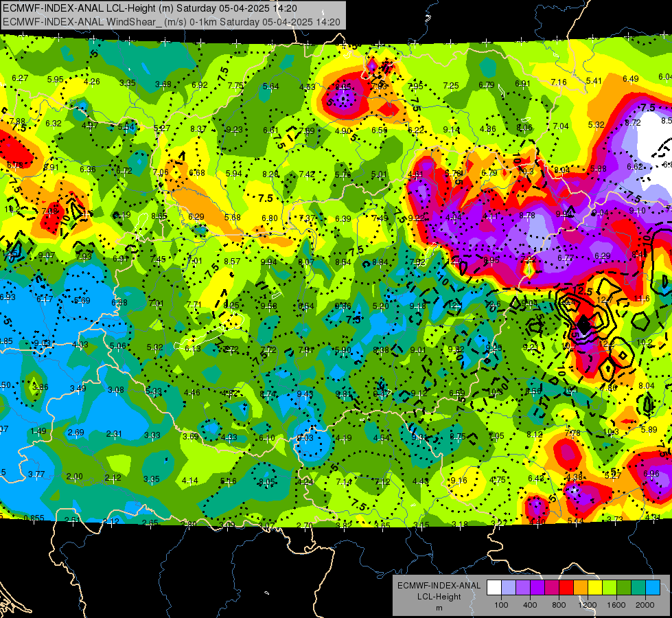The height and width of the screenshot is (618, 672).
Task: Click the wind shear value 9.16
Action: [x=459, y=481]
